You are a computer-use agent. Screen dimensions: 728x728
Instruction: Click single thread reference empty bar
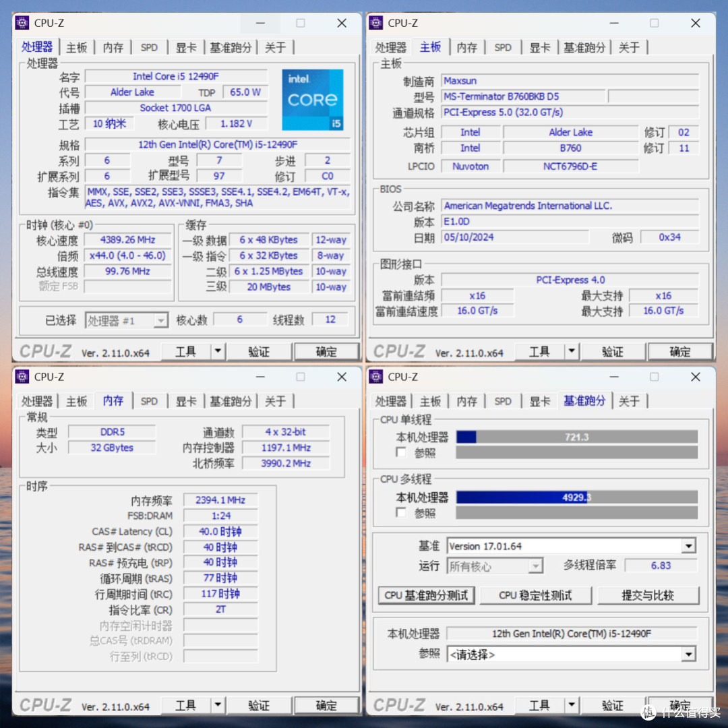click(x=576, y=452)
